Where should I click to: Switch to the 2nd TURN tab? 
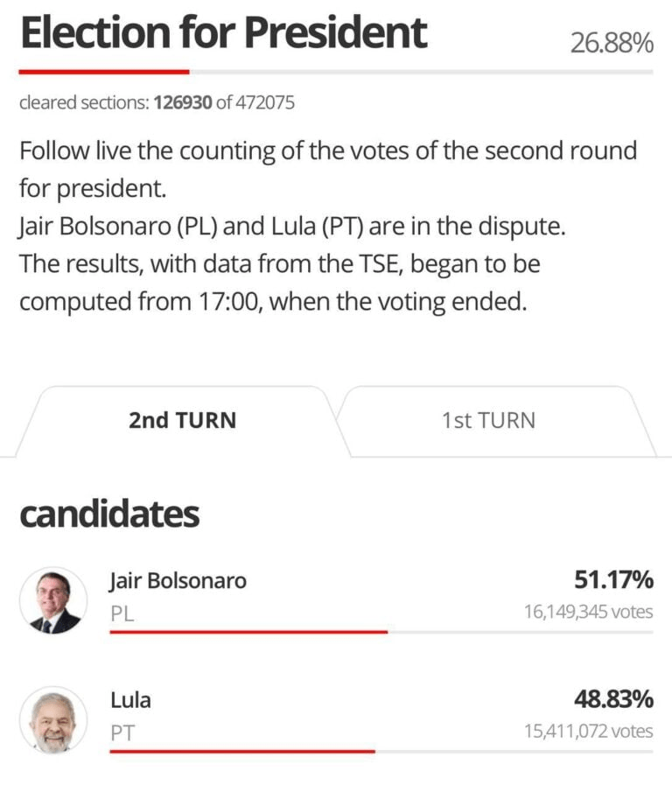click(182, 420)
